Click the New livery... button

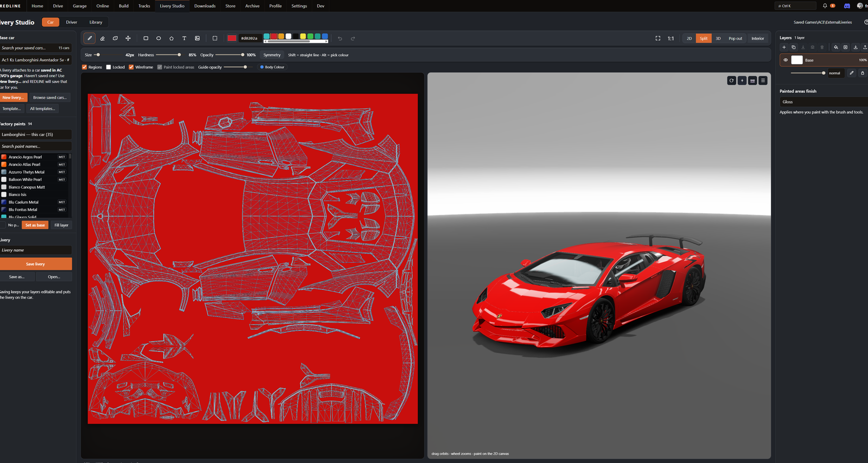tap(13, 98)
